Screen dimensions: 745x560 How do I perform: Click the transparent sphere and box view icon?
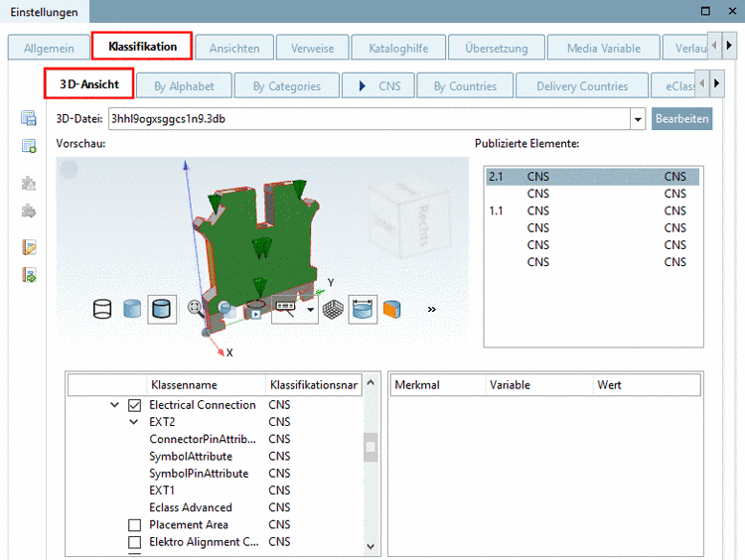tap(226, 309)
